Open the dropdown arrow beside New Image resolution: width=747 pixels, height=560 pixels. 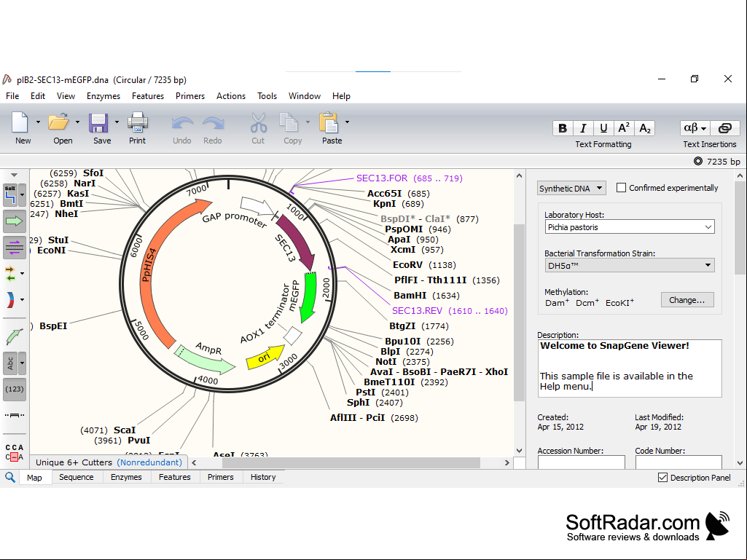tap(38, 122)
